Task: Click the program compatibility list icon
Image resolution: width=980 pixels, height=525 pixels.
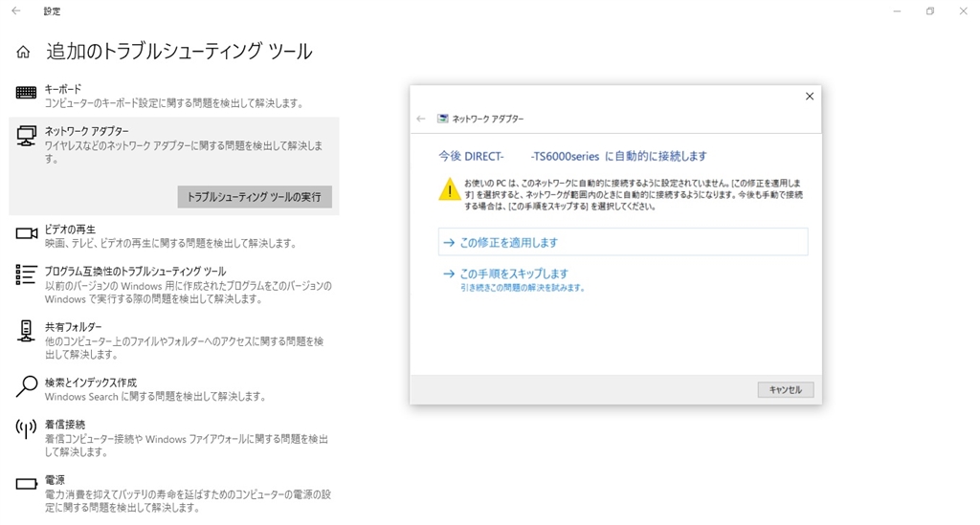Action: pos(26,274)
